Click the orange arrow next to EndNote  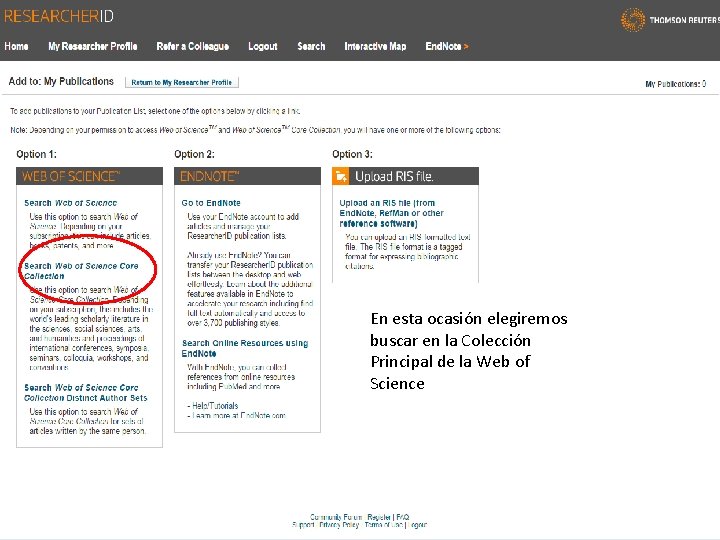pos(466,46)
